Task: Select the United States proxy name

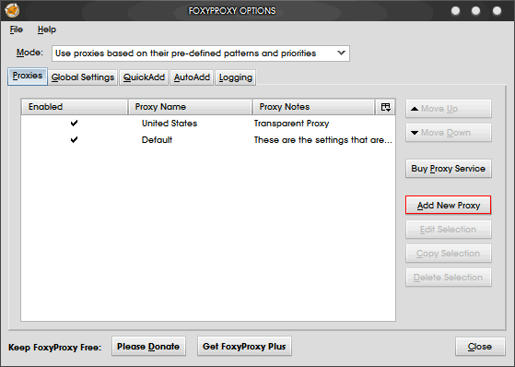Action: [169, 123]
